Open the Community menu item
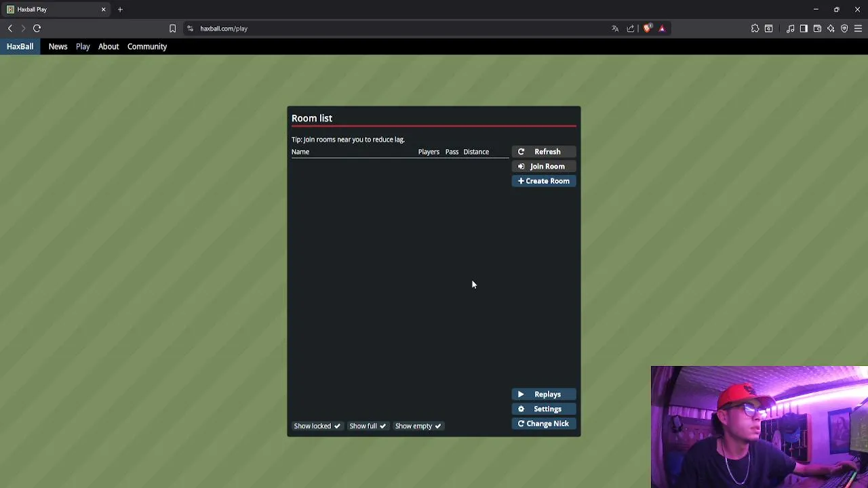 147,47
